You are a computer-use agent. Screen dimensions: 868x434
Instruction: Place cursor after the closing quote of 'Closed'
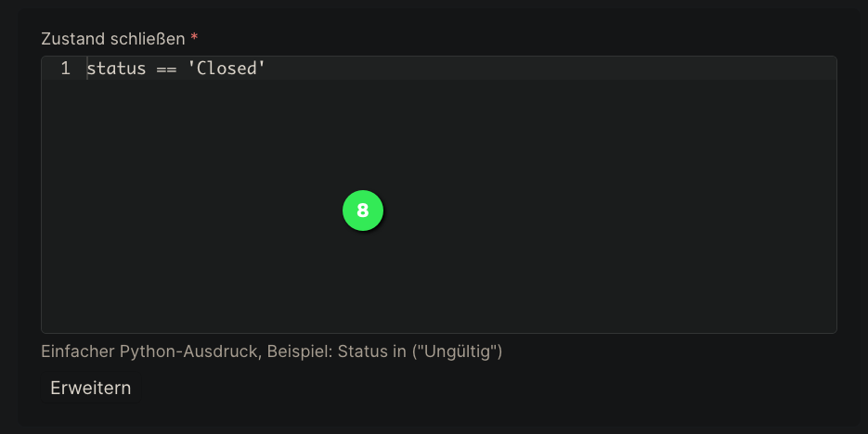266,68
